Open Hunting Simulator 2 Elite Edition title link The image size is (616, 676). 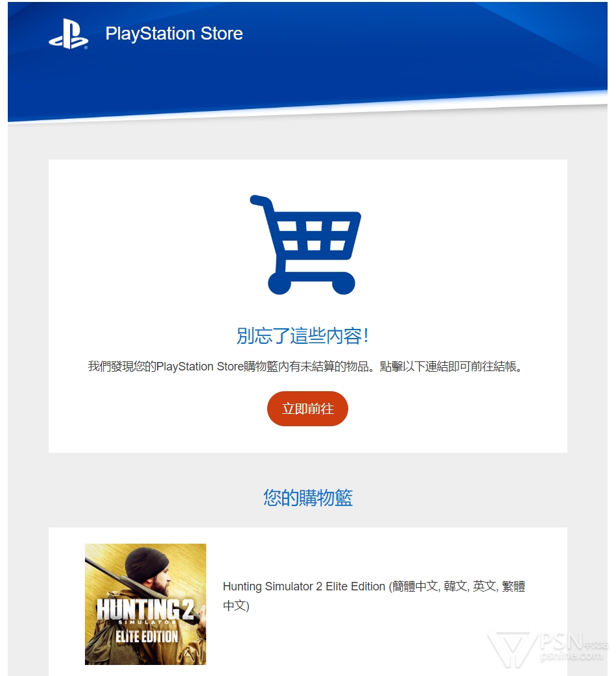(374, 596)
